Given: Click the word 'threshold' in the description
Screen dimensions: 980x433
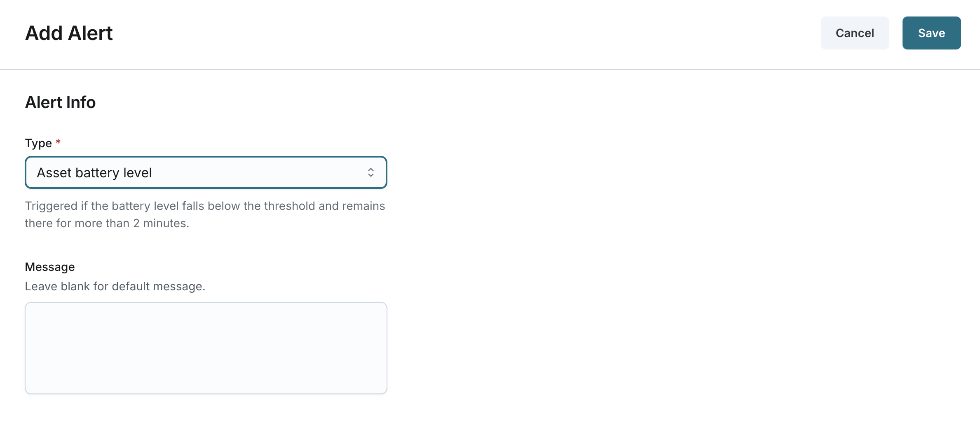Looking at the screenshot, I should point(289,206).
